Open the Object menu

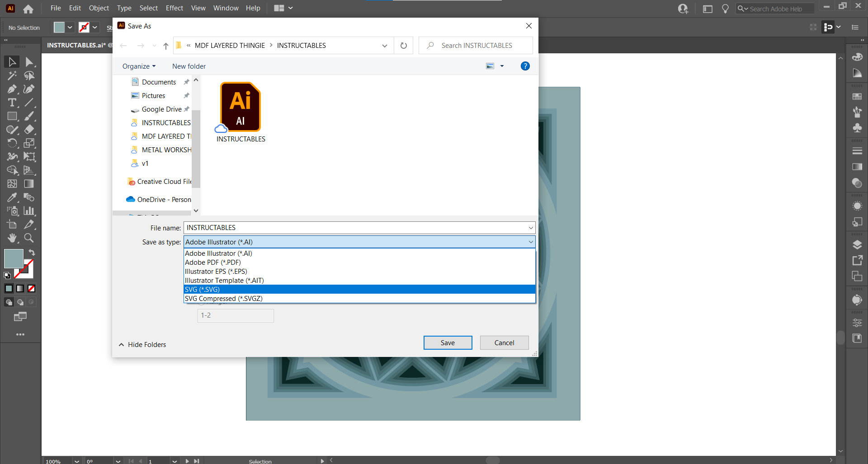tap(99, 8)
